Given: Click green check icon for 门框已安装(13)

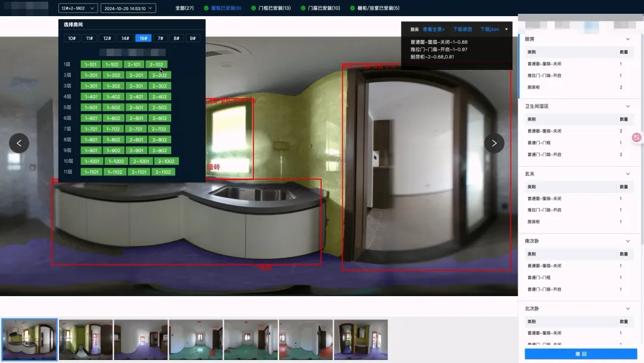Looking at the screenshot, I should click(x=253, y=8).
